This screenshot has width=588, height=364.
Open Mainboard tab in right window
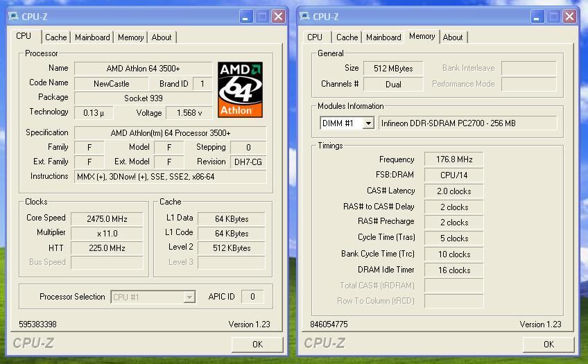click(383, 37)
